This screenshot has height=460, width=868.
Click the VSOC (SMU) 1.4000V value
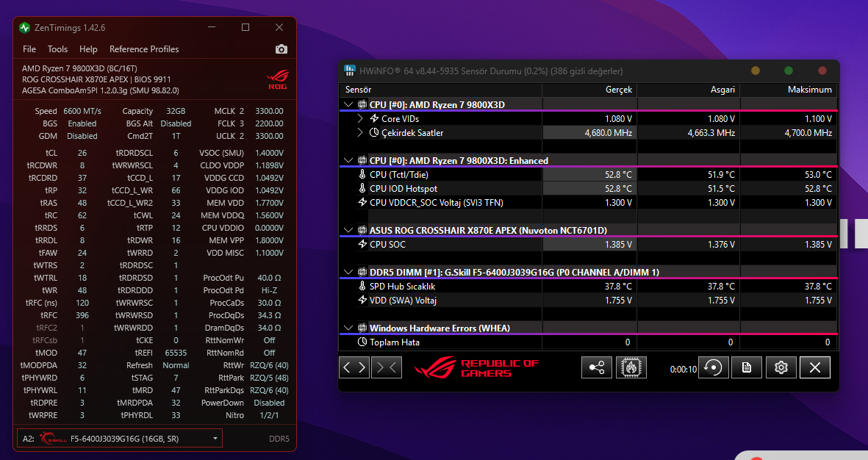click(x=269, y=153)
